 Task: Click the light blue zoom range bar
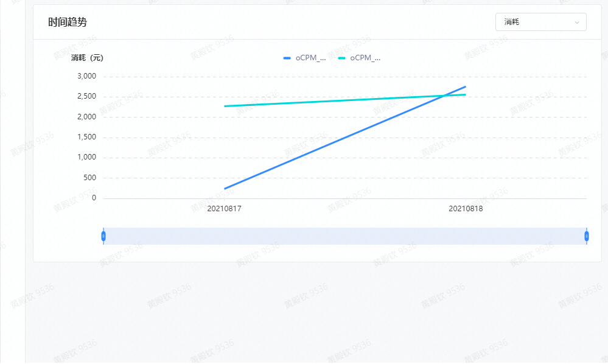(345, 236)
